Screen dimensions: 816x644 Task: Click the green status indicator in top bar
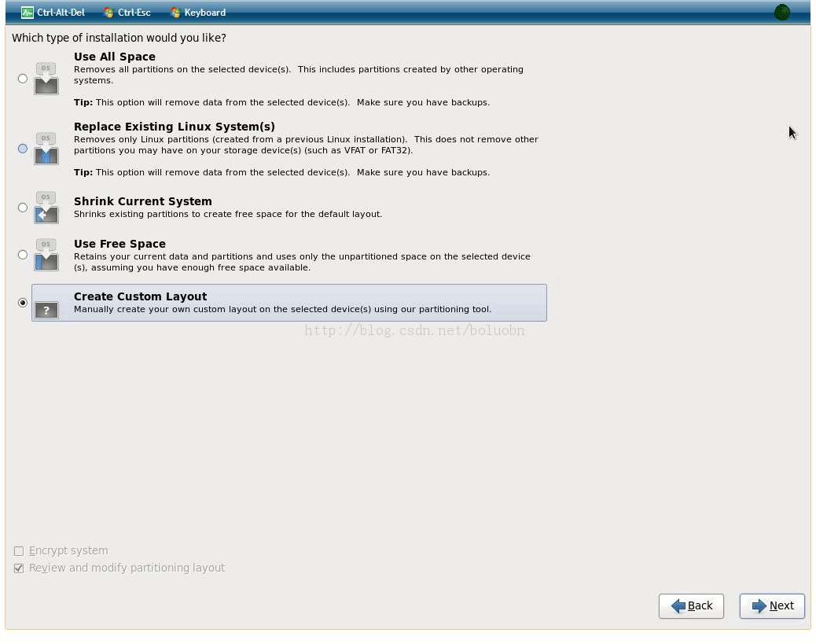pos(781,12)
